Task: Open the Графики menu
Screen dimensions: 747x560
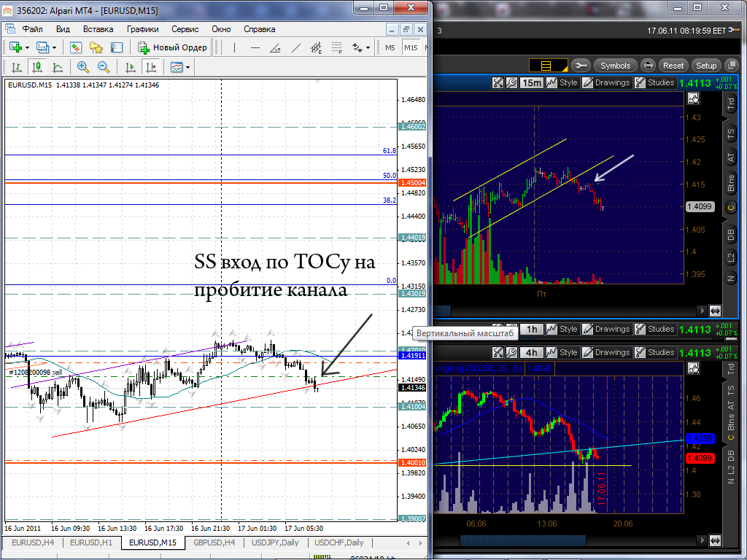Action: 142,29
